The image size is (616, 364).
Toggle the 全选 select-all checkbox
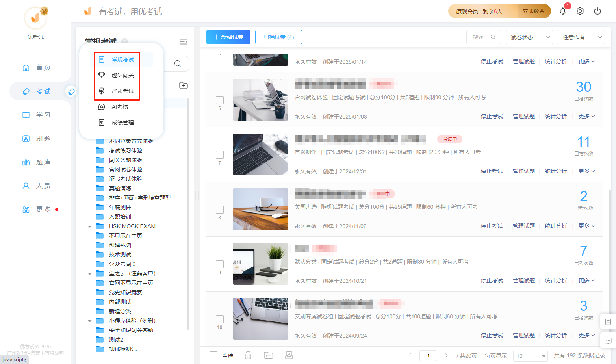tap(213, 355)
